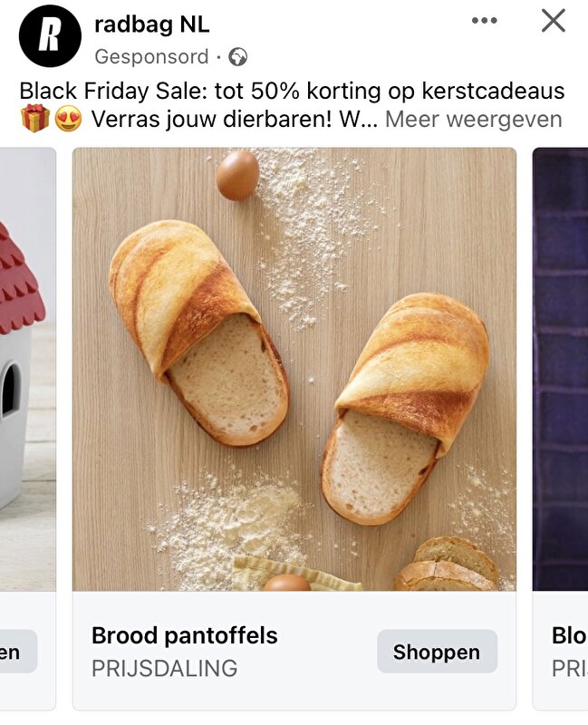Expand the caption with Meer weergeven
The image size is (588, 725).
point(474,120)
